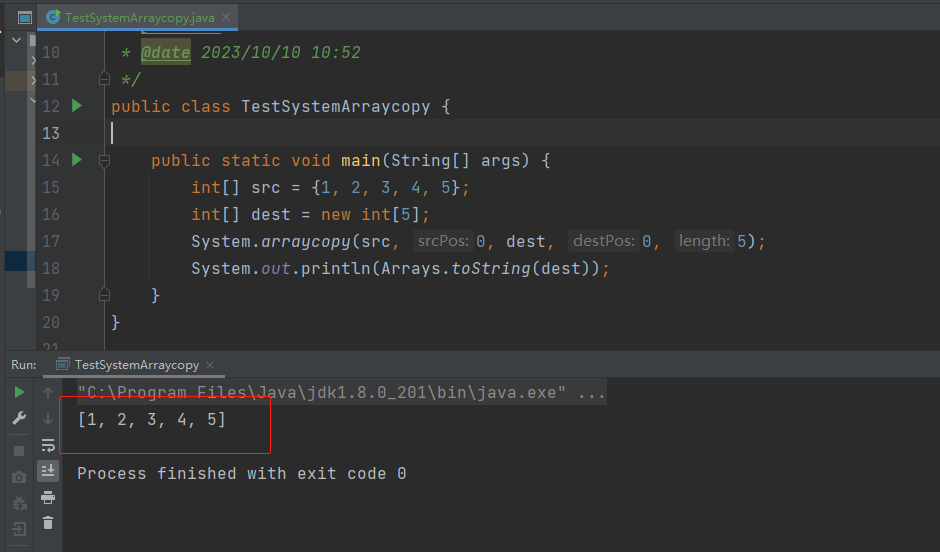
Task: Close the TestSystemArraycopy.java editor tab
Action: pyautogui.click(x=226, y=17)
